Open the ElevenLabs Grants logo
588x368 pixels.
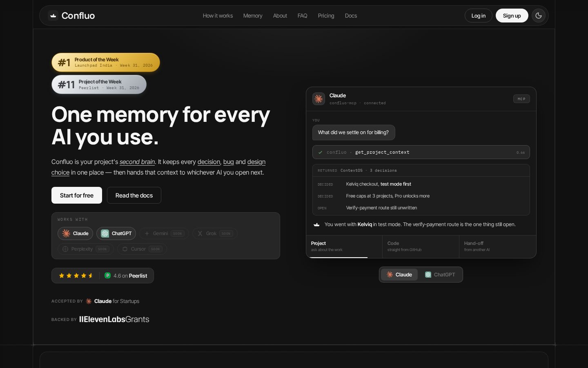114,319
